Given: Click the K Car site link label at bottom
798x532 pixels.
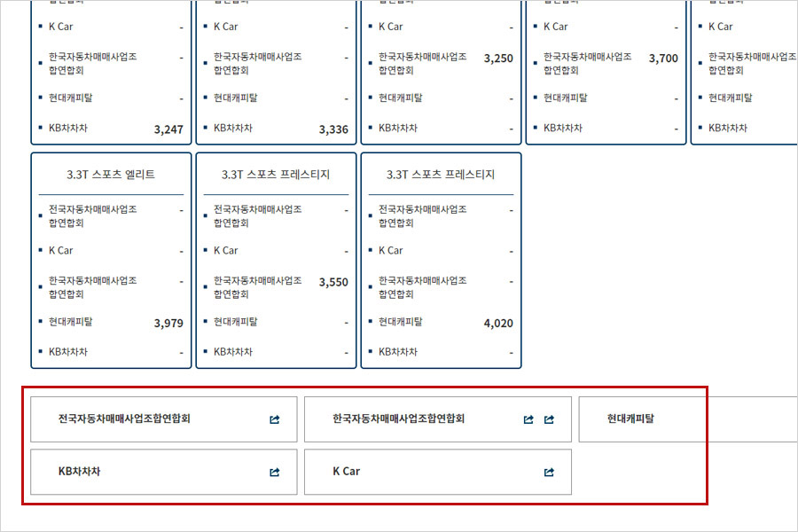Looking at the screenshot, I should pyautogui.click(x=346, y=471).
